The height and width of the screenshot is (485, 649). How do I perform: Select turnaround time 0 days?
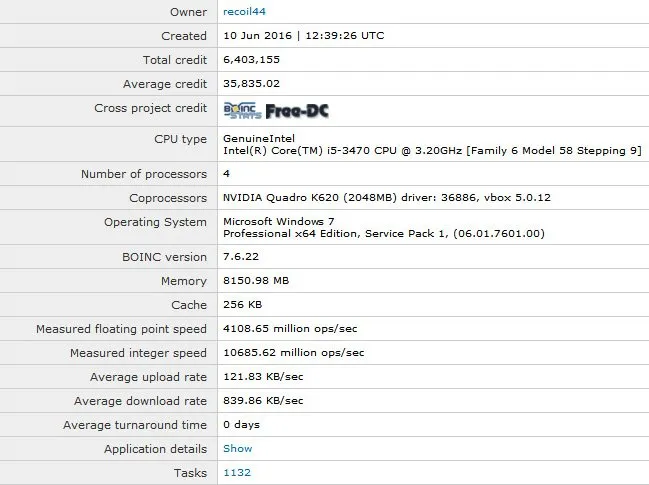click(241, 425)
